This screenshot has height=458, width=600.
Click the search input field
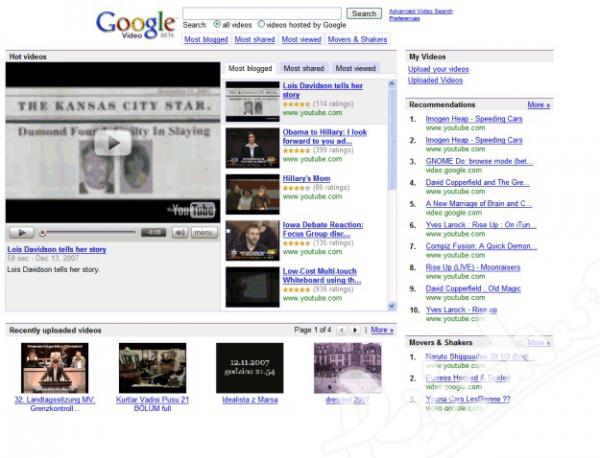pyautogui.click(x=262, y=13)
